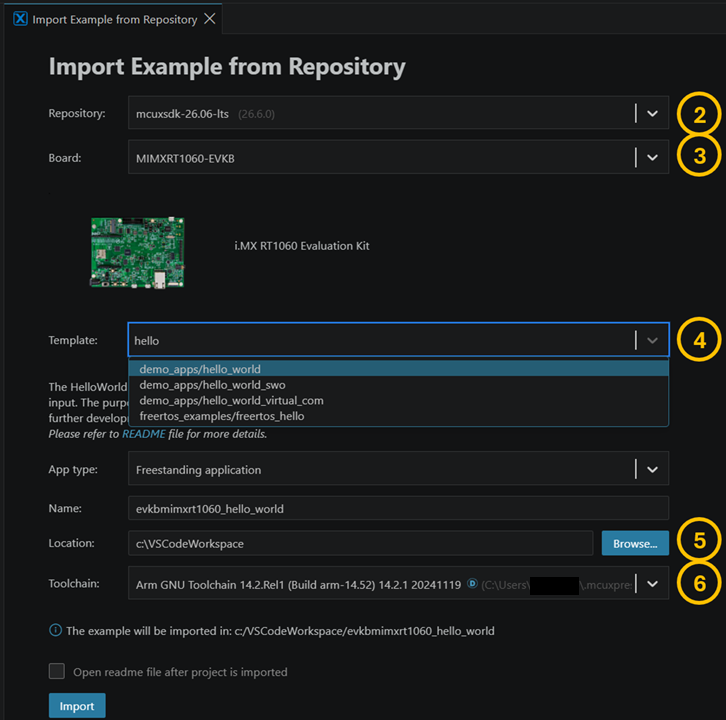
Task: Open App type field showing Freestanding application
Action: point(398,469)
